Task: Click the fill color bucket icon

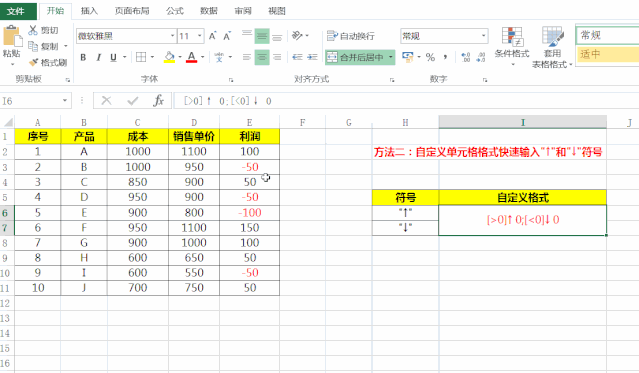Action: [170, 57]
